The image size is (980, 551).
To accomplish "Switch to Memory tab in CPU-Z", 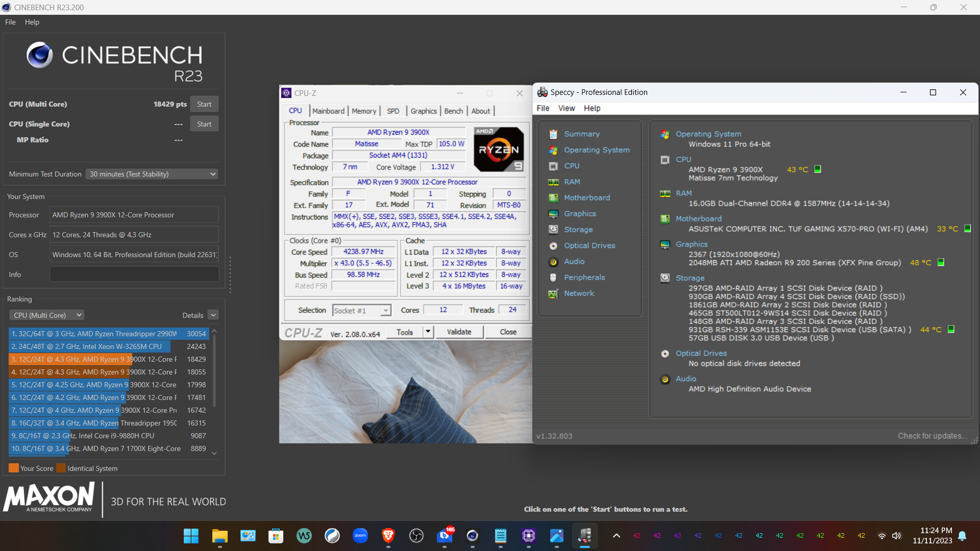I will [x=364, y=111].
